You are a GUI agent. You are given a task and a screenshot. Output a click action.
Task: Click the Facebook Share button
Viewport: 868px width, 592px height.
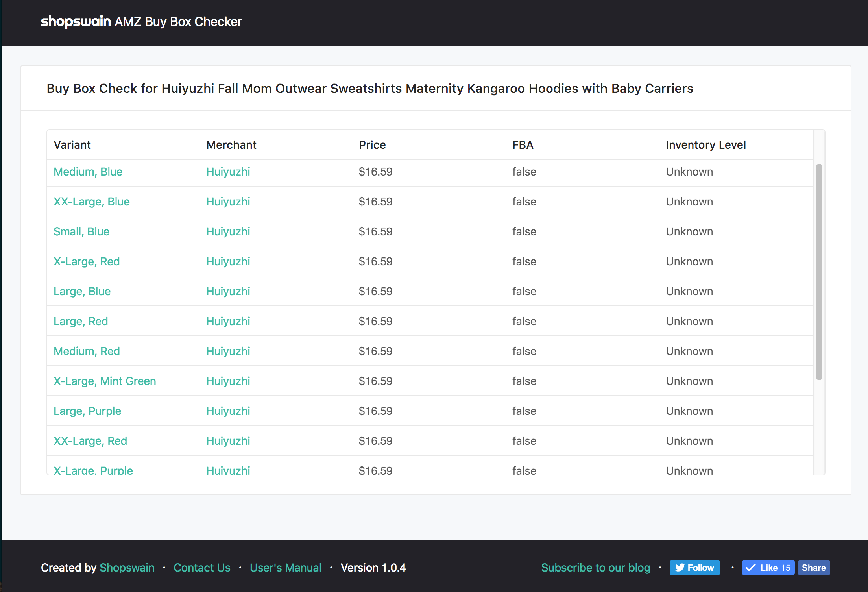(x=814, y=568)
